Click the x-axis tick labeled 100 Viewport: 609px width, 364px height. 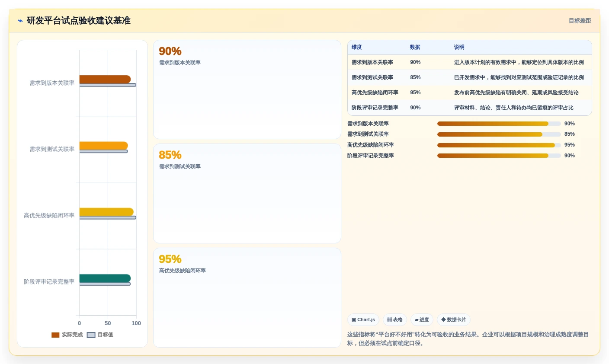(136, 323)
